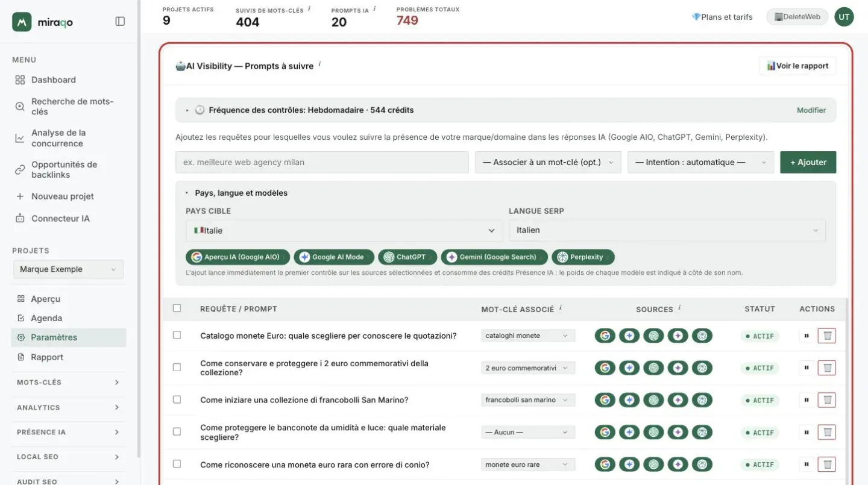868x485 pixels.
Task: Pause the 'Come conservare e proteggere' prompt
Action: point(806,368)
